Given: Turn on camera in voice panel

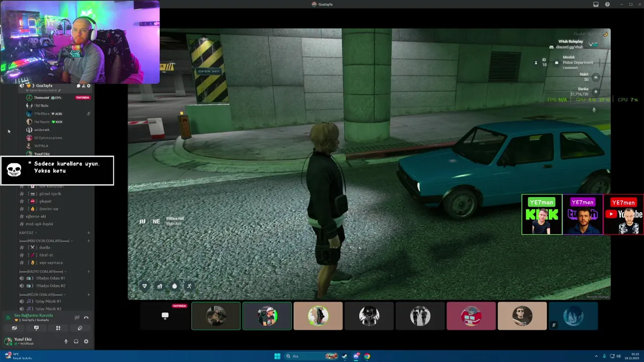Looking at the screenshot, I should pyautogui.click(x=14, y=328).
